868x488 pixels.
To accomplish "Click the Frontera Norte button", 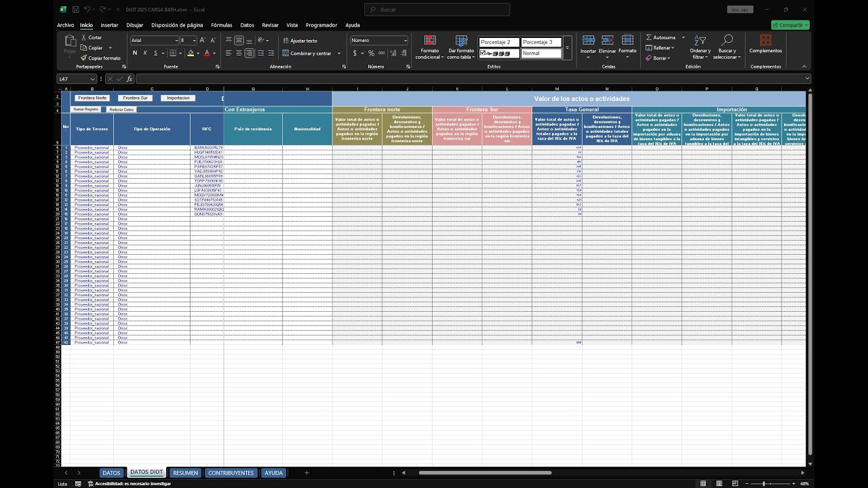I will point(92,98).
